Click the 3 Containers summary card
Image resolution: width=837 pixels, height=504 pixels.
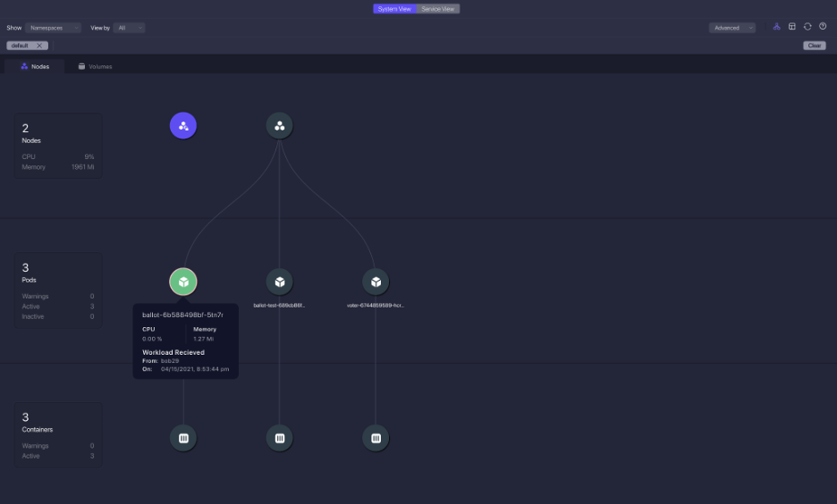coord(58,434)
